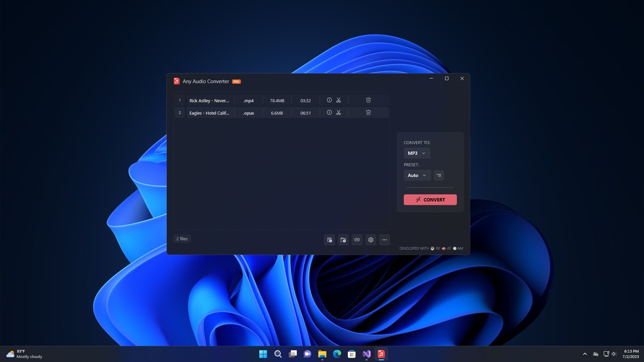Delete the Eagles - Hotel California file
Viewport: 644px width, 362px height.
(368, 112)
